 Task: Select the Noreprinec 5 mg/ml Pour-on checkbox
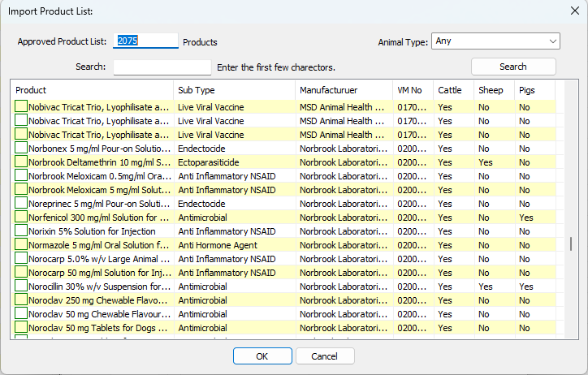click(21, 203)
